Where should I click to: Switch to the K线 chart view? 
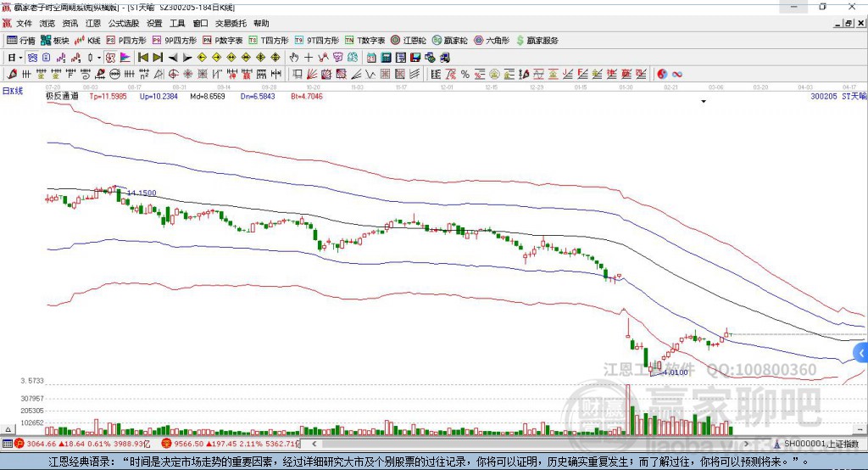coord(87,41)
